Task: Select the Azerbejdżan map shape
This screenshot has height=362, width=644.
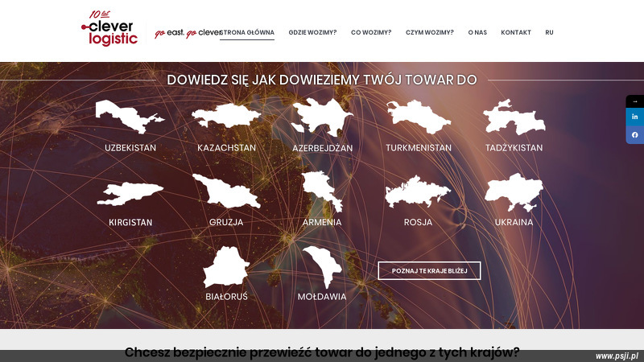Action: [322, 117]
